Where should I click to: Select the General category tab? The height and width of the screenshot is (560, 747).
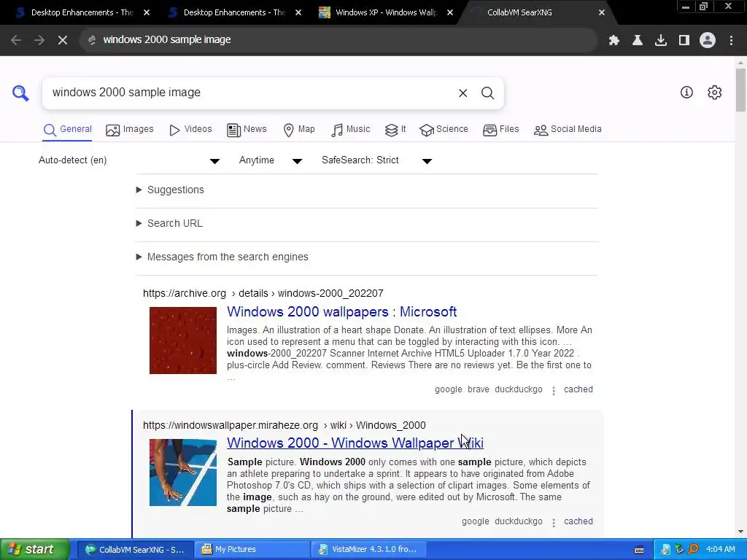67,130
